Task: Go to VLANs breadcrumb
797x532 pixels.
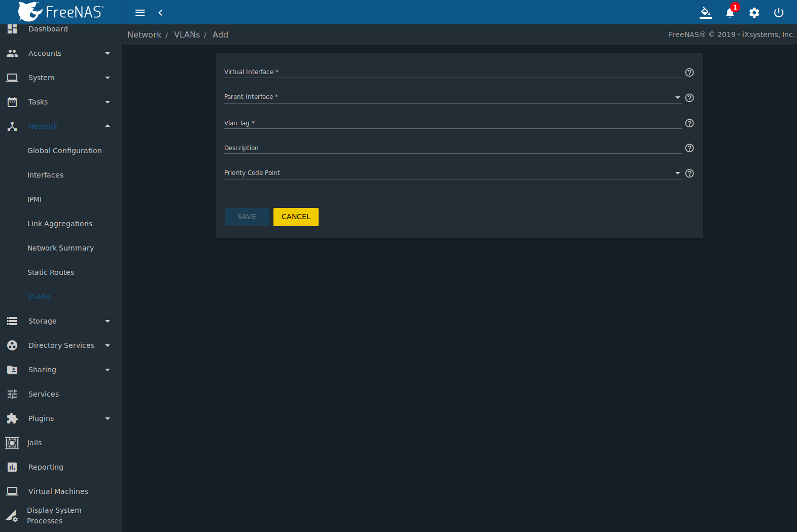Action: tap(187, 34)
